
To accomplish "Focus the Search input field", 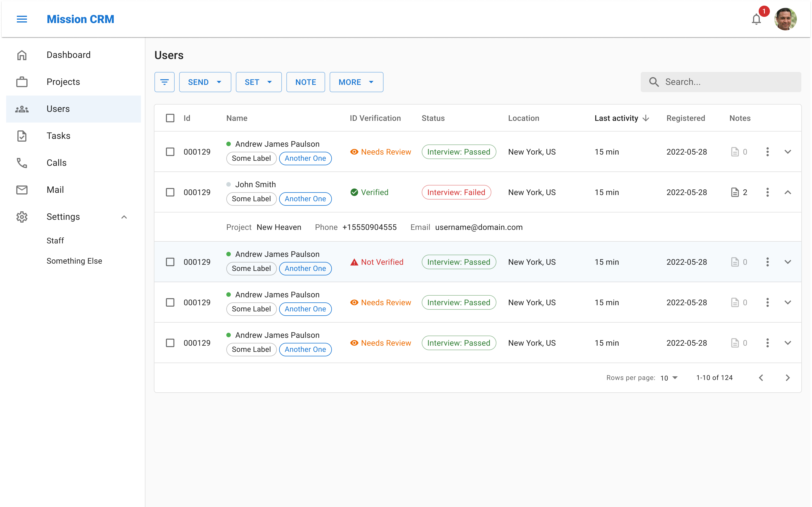I will coord(721,82).
